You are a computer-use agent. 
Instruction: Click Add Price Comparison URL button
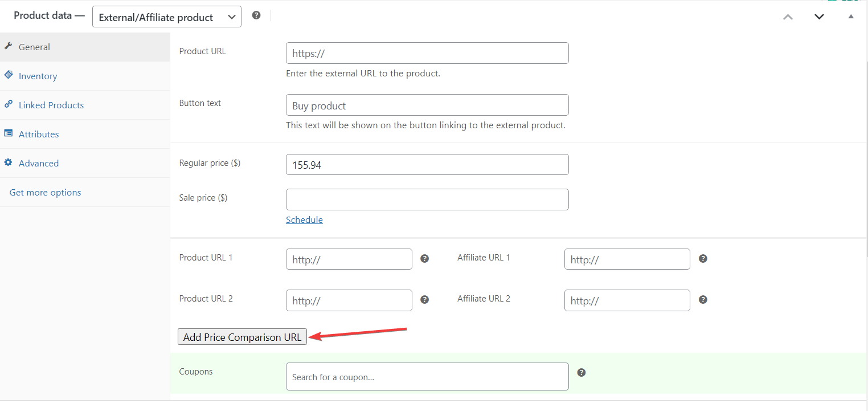[242, 337]
